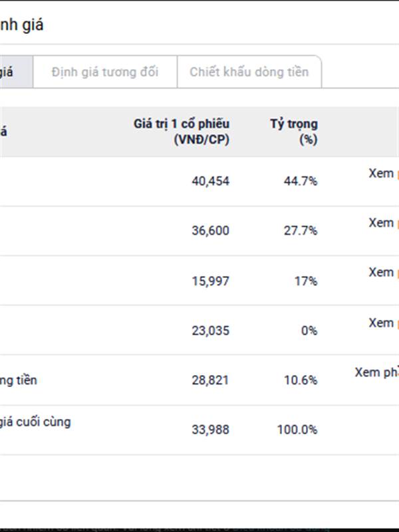
Task: Click the giá cuối cùng row label
Action: coord(35,422)
